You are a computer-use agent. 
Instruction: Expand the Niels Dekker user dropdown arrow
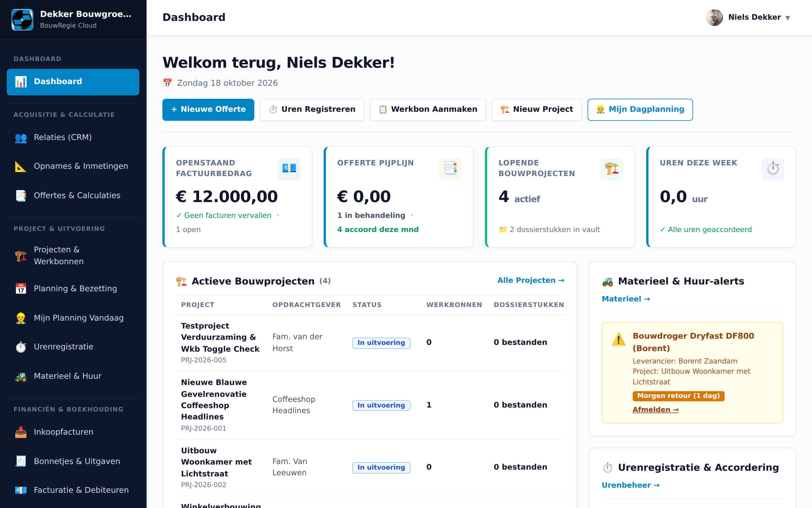(788, 18)
